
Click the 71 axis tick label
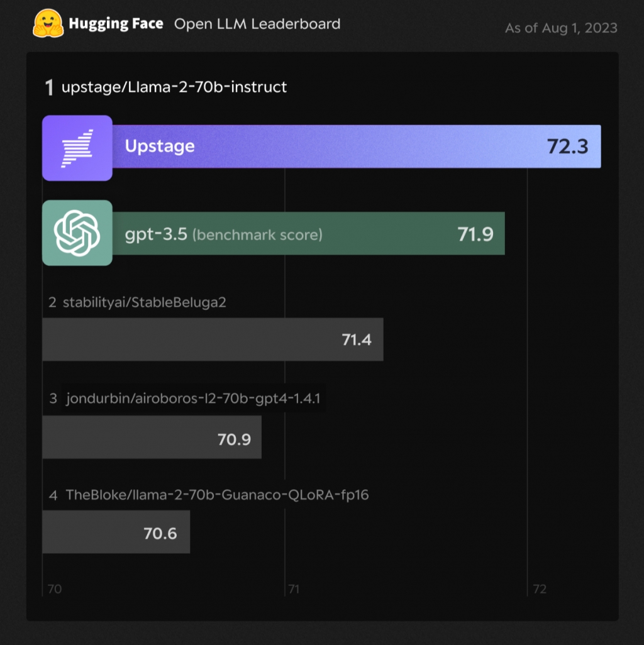[293, 589]
